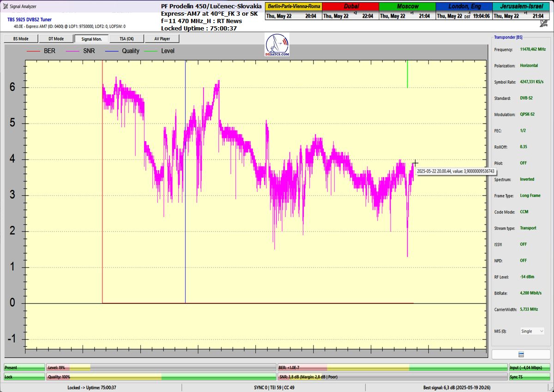
Task: Toggle the Sync TS indicator
Action: click(x=530, y=377)
